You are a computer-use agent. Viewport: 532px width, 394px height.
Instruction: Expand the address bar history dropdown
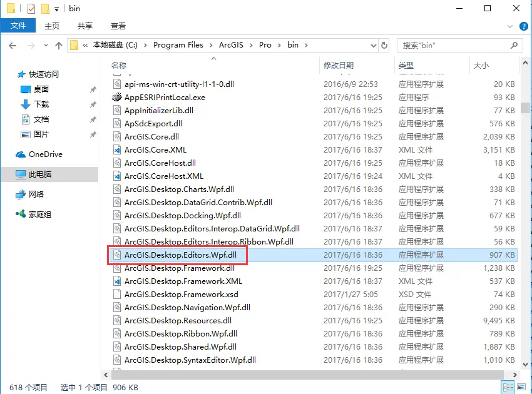373,46
